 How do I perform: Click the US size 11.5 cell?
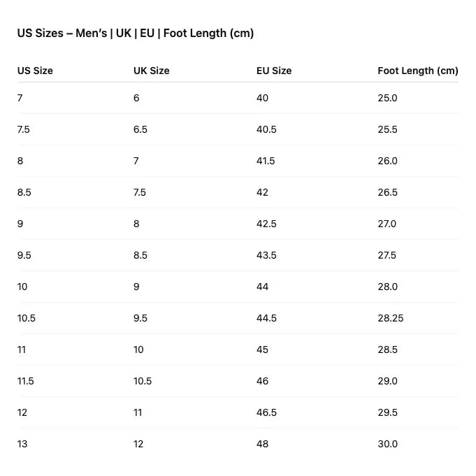coord(25,381)
